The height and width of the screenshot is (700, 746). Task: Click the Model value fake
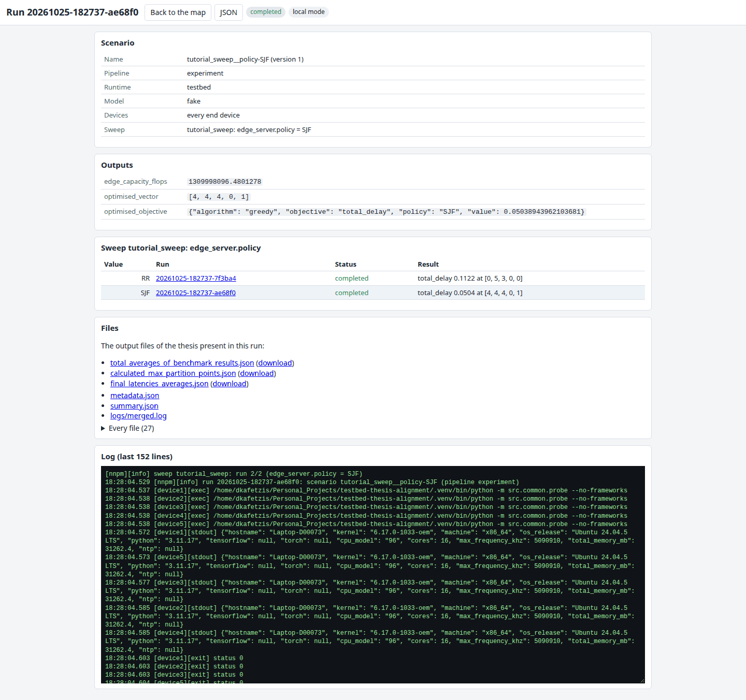tap(194, 101)
